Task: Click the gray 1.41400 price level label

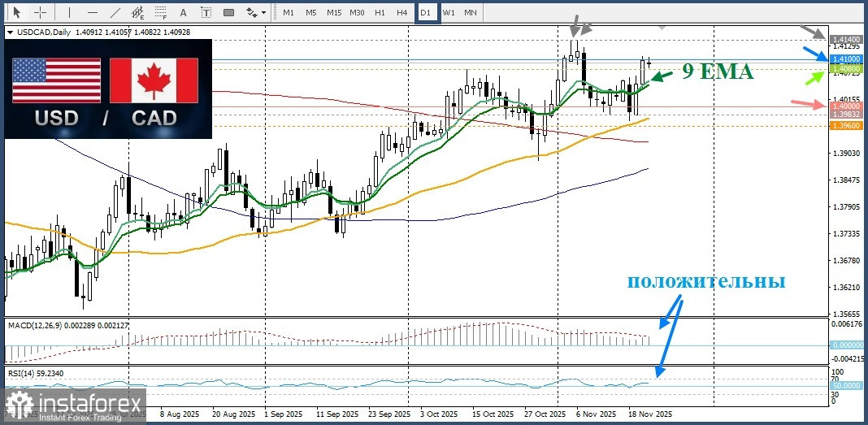Action: [x=844, y=40]
